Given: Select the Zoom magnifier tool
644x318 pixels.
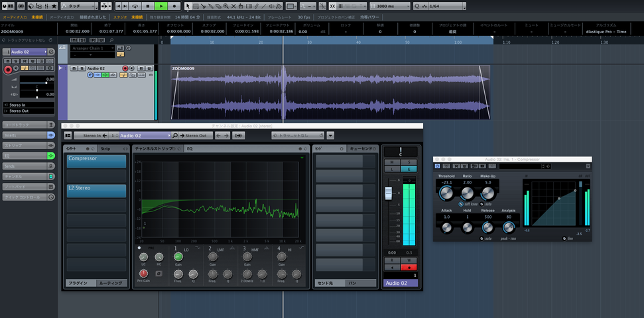Looking at the screenshot, I should 225,6.
